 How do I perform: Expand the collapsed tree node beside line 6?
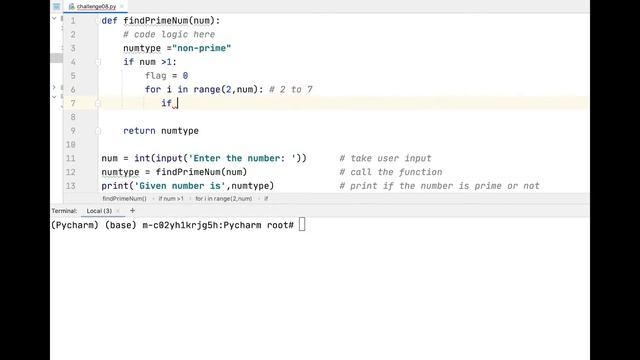click(54, 87)
